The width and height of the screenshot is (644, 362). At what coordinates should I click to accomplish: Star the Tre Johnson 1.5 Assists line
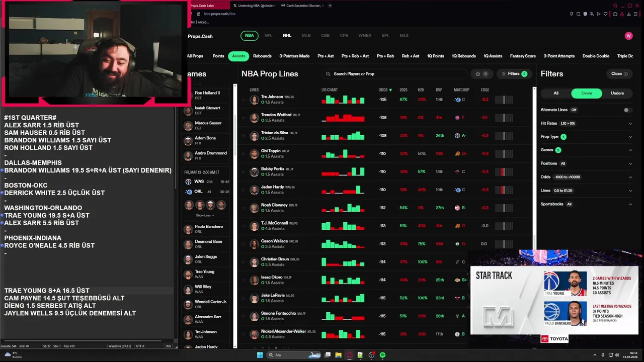point(244,100)
